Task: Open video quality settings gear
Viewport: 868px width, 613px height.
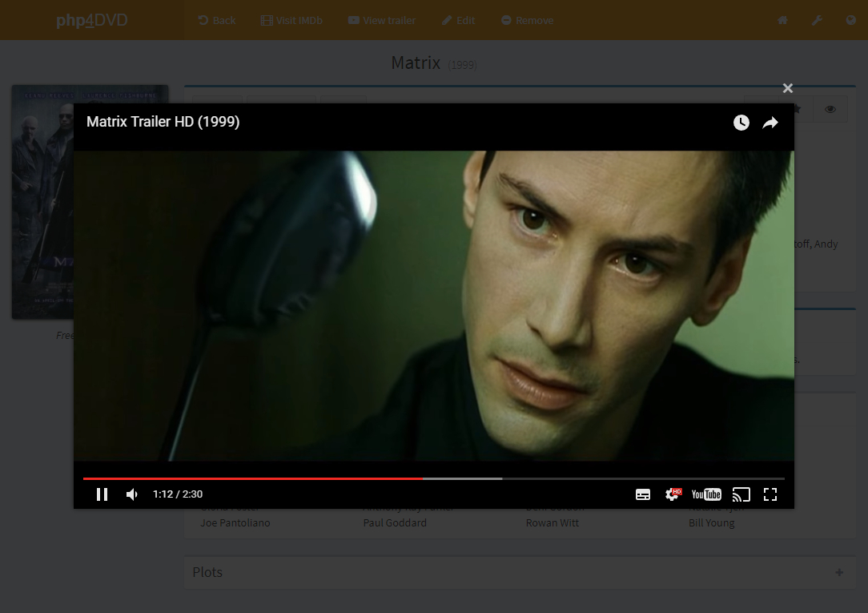Action: [x=673, y=494]
